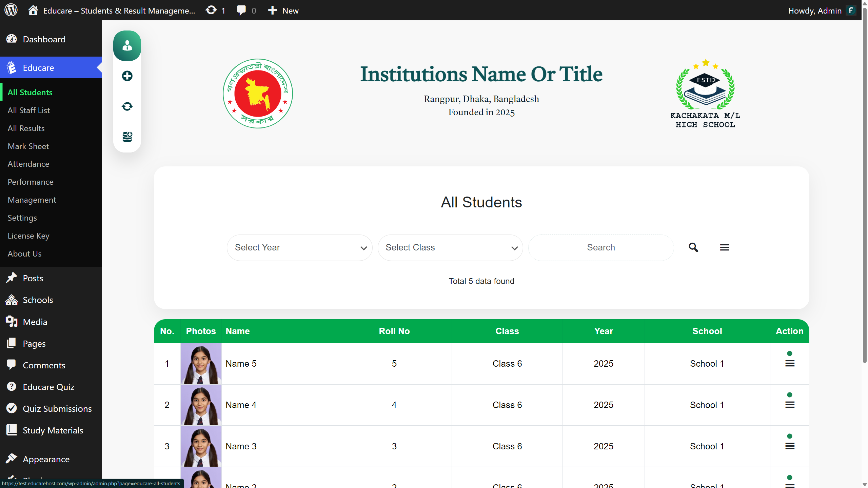Viewport: 868px width, 488px height.
Task: Click 'Class 6' in Name 4 row
Action: pyautogui.click(x=507, y=405)
